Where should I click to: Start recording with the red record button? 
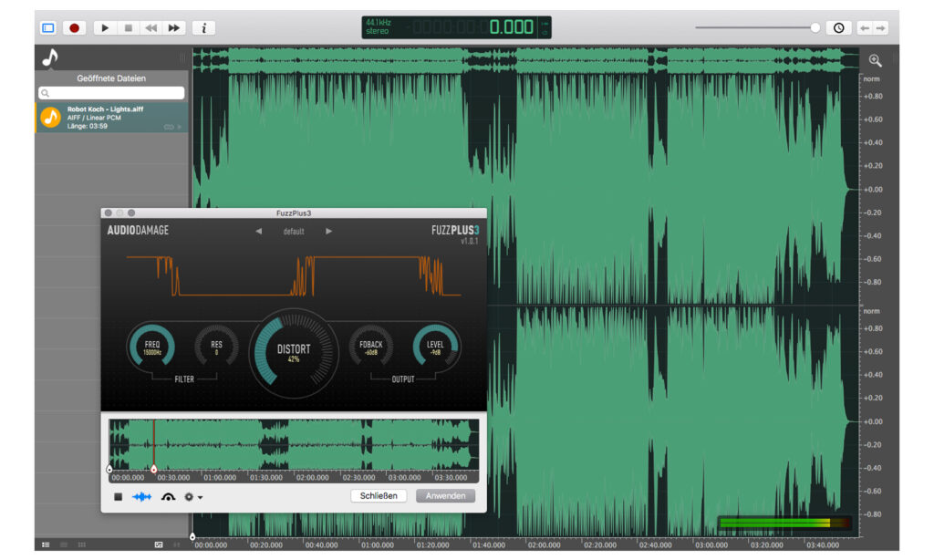(75, 28)
